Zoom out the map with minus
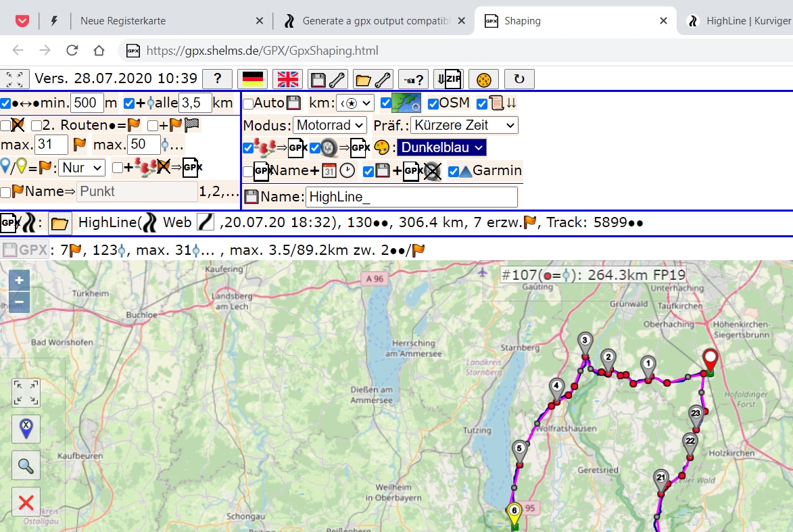793x532 pixels. tap(19, 302)
